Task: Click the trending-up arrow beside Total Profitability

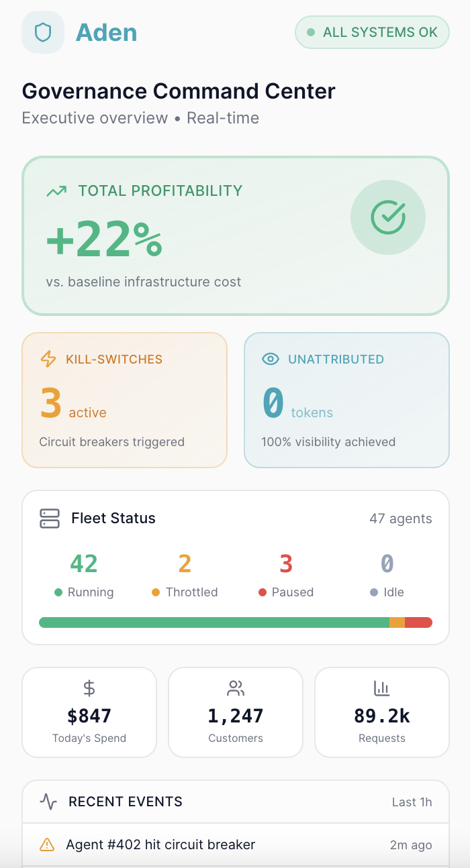Action: (x=56, y=191)
